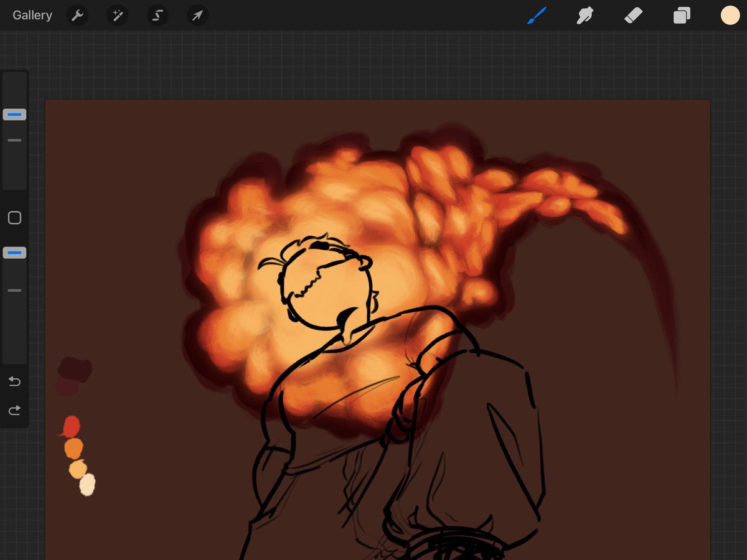Viewport: 747px width, 560px height.
Task: Open the Layers panel
Action: click(x=682, y=16)
